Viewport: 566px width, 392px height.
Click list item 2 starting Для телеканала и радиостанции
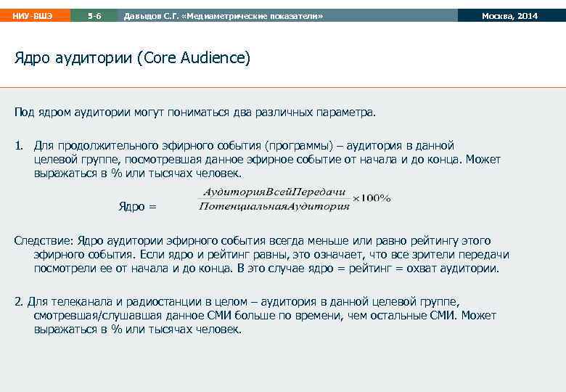(255, 315)
